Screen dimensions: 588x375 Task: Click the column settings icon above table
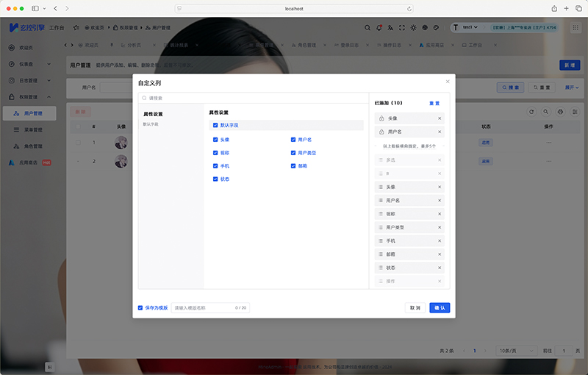tap(575, 112)
